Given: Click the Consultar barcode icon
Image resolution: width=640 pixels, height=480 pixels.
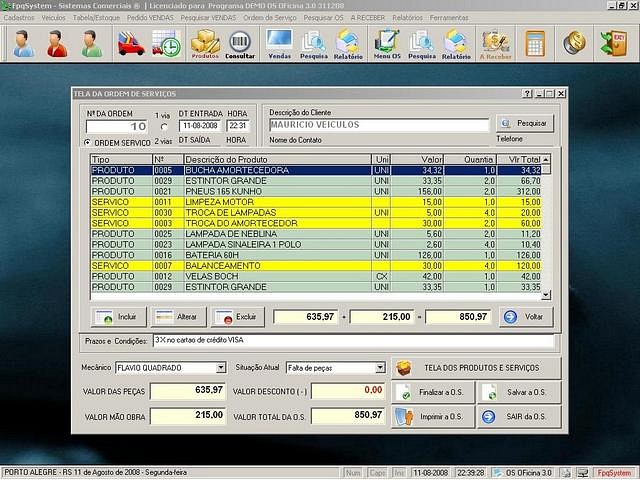Looking at the screenshot, I should pos(240,43).
